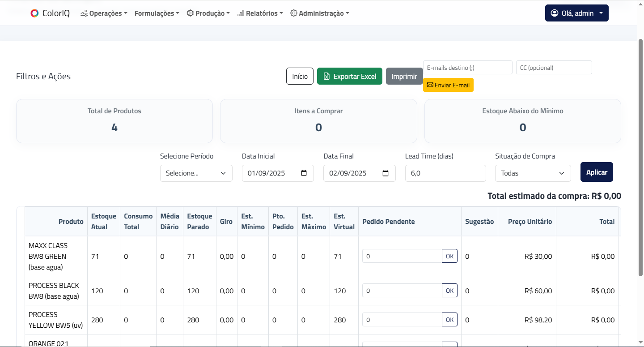This screenshot has width=644, height=347.
Task: Click the Aplicar button
Action: pos(597,172)
